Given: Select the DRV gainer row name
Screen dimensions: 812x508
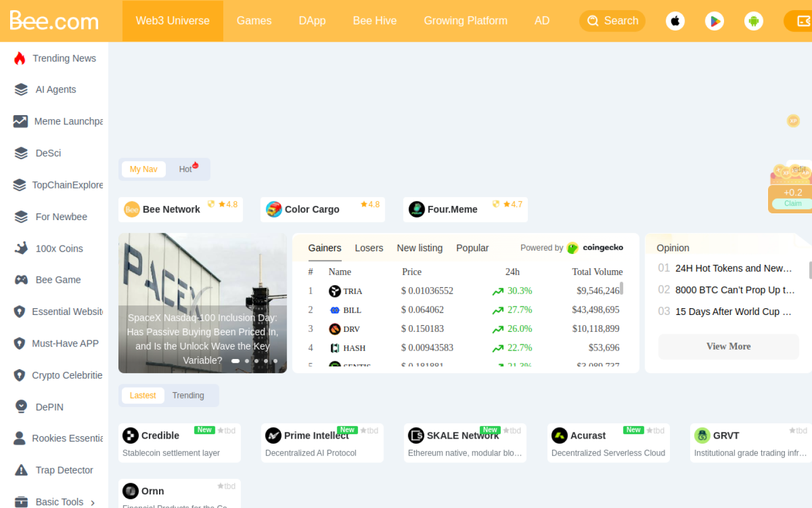Looking at the screenshot, I should 351,329.
